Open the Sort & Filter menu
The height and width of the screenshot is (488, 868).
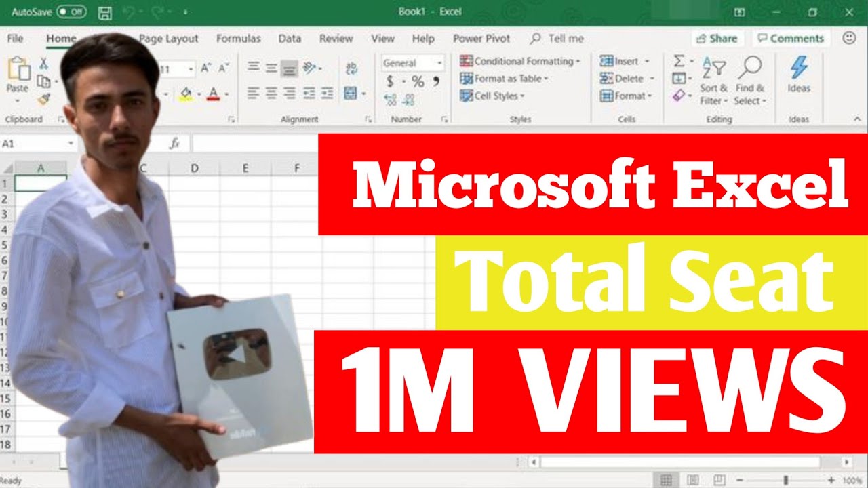tap(713, 81)
